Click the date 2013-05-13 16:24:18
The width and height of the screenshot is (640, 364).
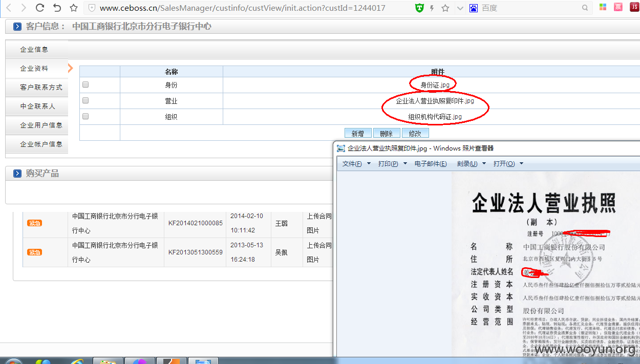coord(247,252)
